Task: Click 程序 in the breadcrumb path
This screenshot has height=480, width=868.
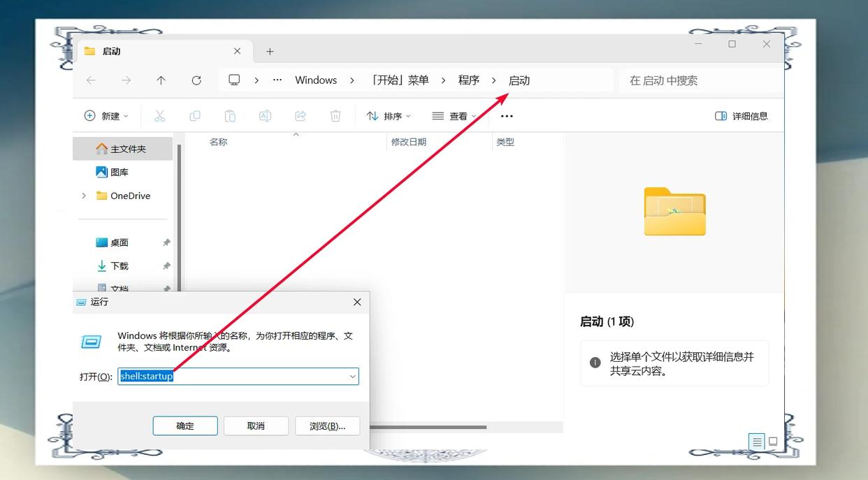Action: (x=468, y=80)
